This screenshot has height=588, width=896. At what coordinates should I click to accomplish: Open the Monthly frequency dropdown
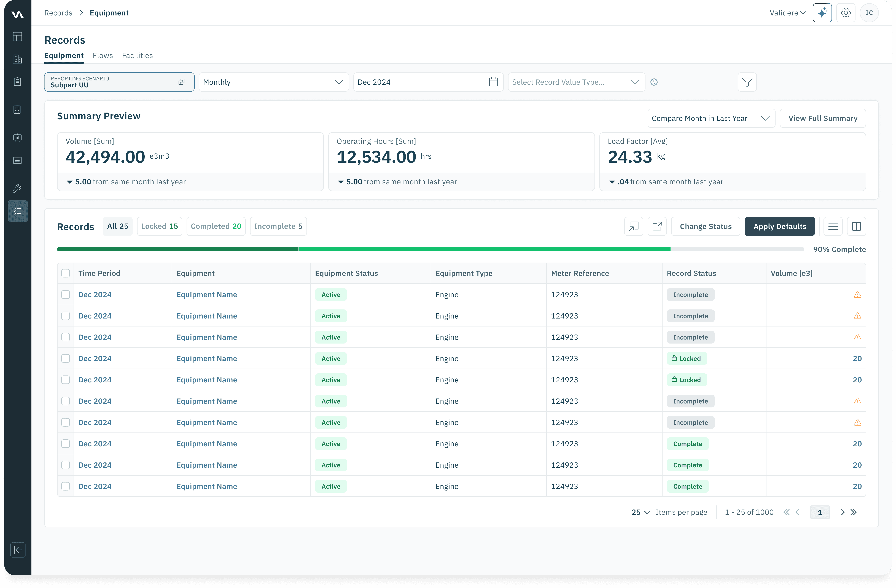point(274,82)
